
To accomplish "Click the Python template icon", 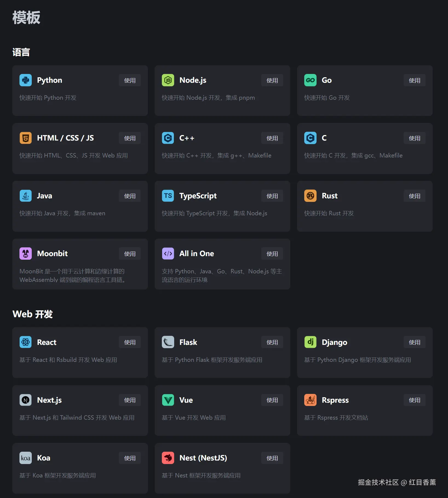I will pos(25,80).
